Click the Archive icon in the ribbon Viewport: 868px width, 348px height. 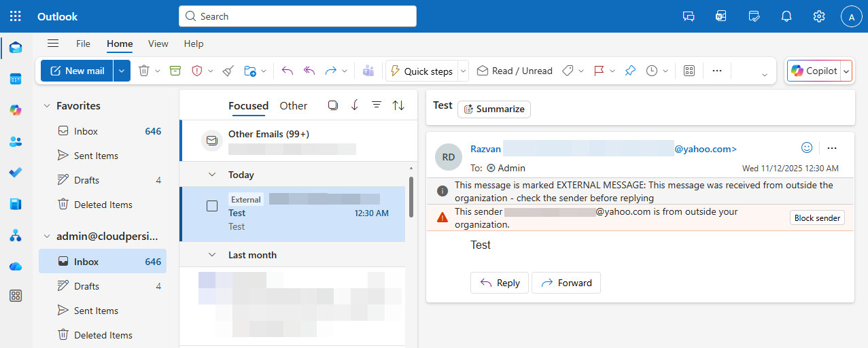[x=175, y=71]
